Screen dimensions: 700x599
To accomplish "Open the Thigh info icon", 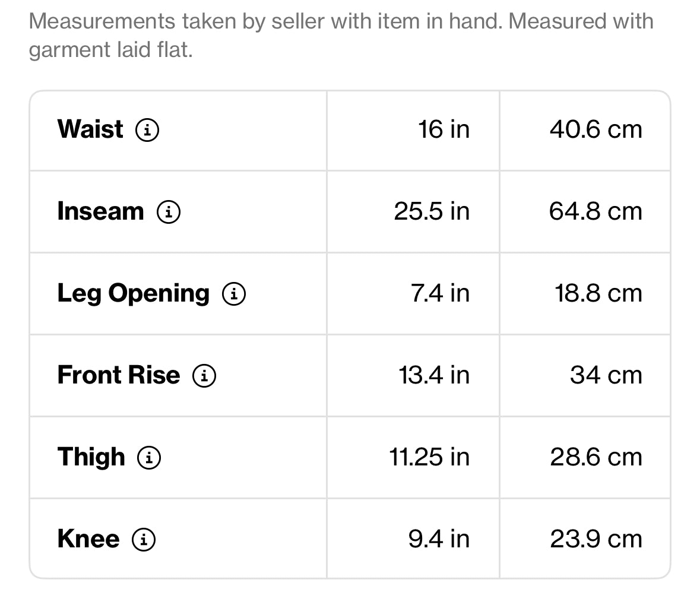I will [149, 458].
